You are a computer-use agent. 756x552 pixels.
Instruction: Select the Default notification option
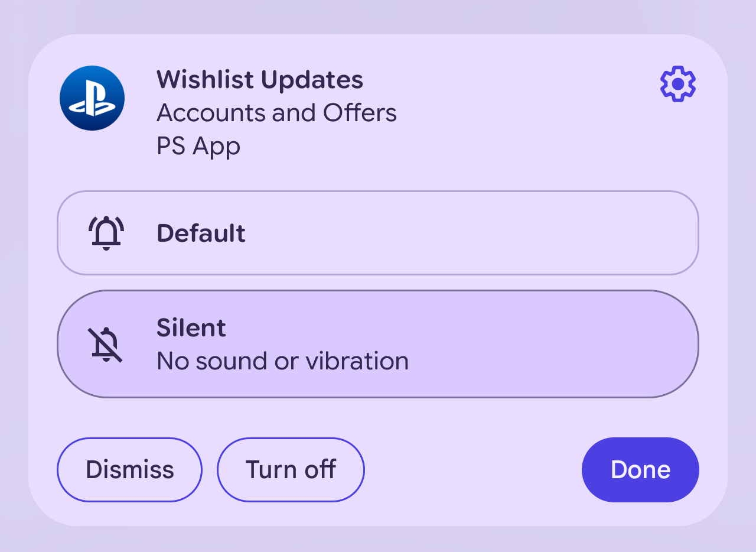point(378,233)
